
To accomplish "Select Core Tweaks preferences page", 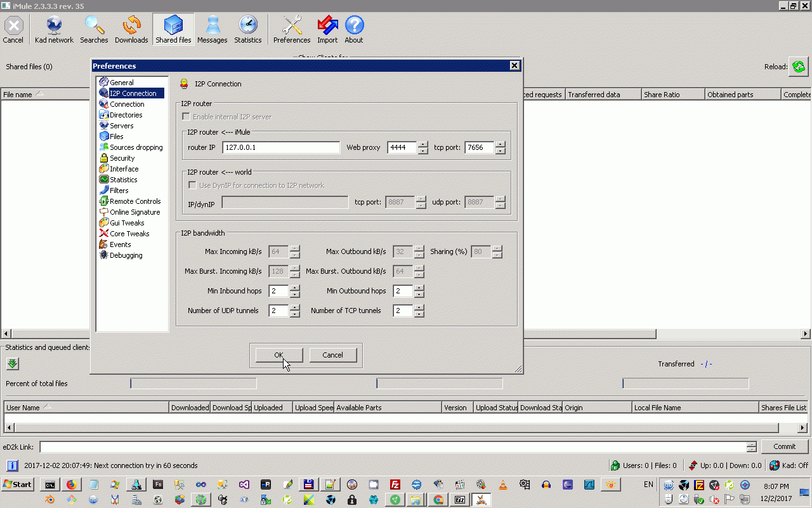I will (129, 234).
